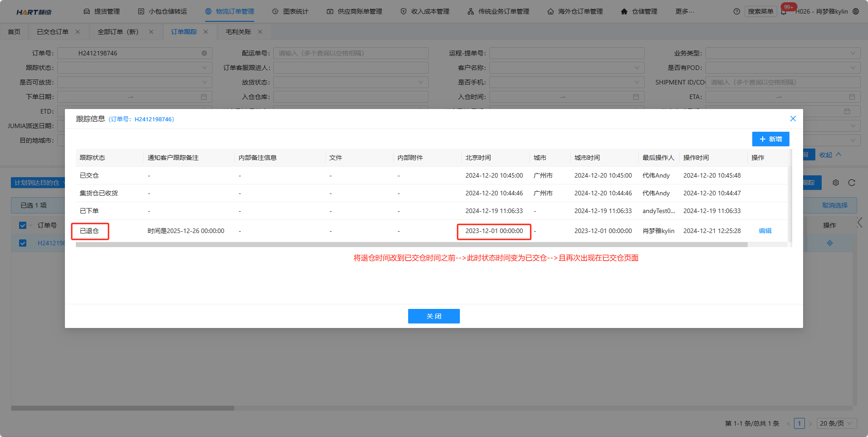This screenshot has width=868, height=437.
Task: Open the 业务类型 dropdown
Action: pos(783,53)
